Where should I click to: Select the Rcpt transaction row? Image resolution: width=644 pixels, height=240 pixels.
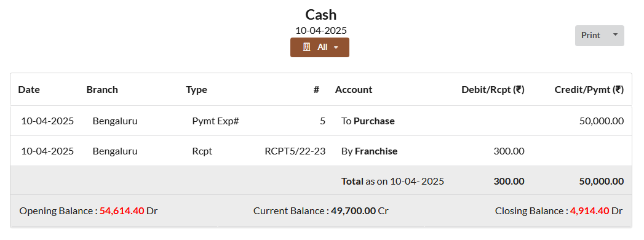coord(321,151)
